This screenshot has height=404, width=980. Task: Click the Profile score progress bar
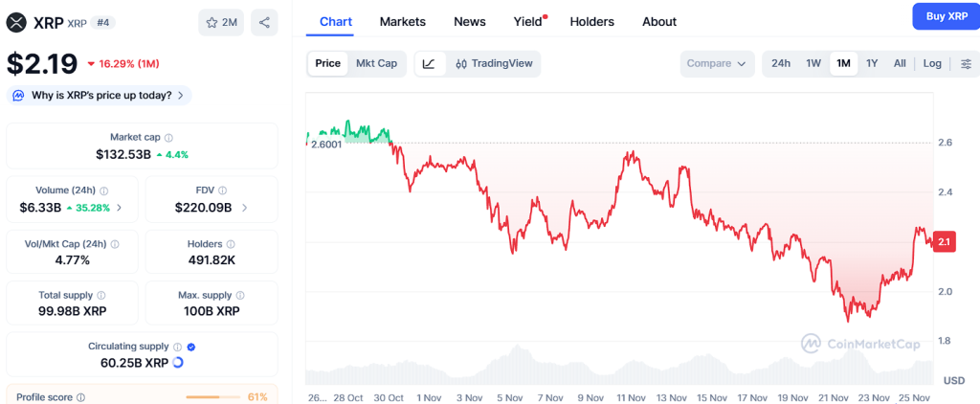214,396
